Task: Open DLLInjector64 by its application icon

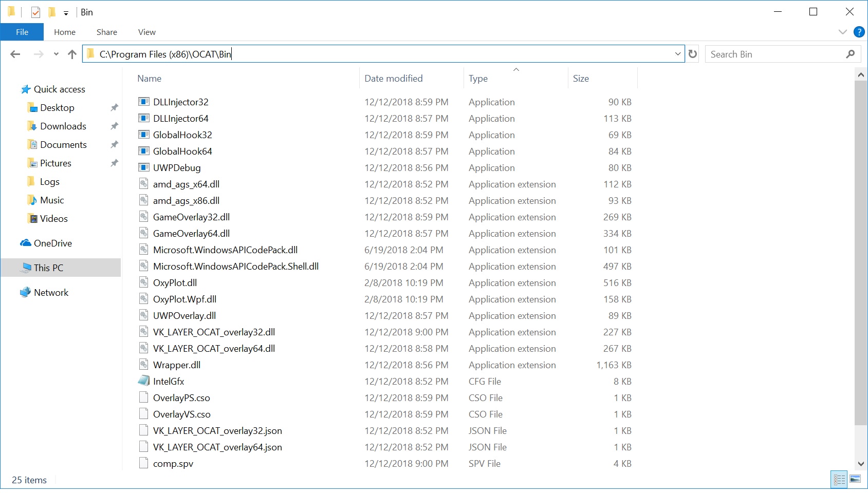Action: point(143,118)
